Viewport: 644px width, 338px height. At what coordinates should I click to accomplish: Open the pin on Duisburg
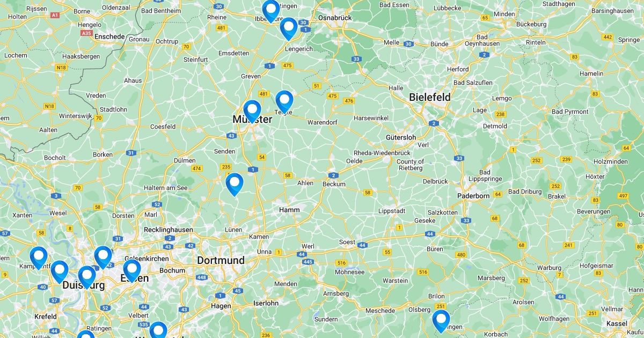coord(87,277)
